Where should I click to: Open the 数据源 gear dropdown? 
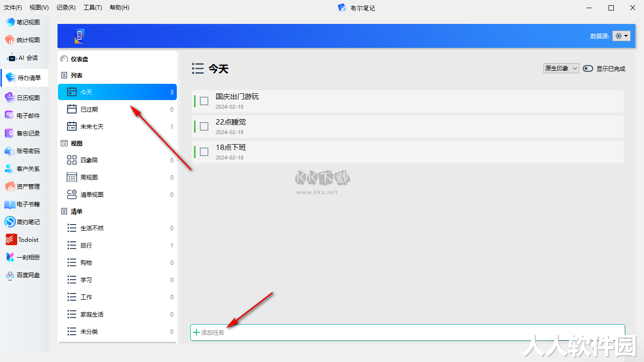pos(621,36)
